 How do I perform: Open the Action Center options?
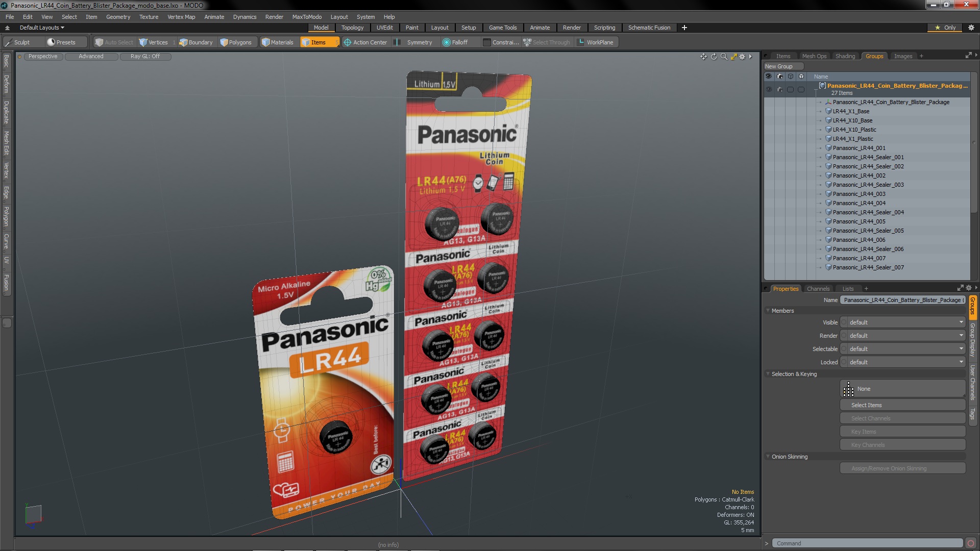[x=365, y=42]
